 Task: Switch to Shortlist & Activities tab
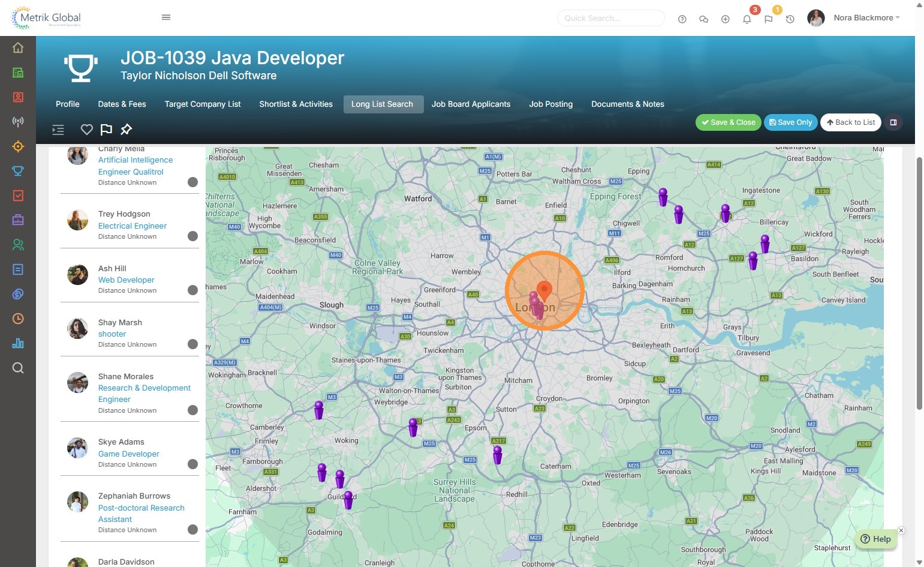click(x=296, y=104)
